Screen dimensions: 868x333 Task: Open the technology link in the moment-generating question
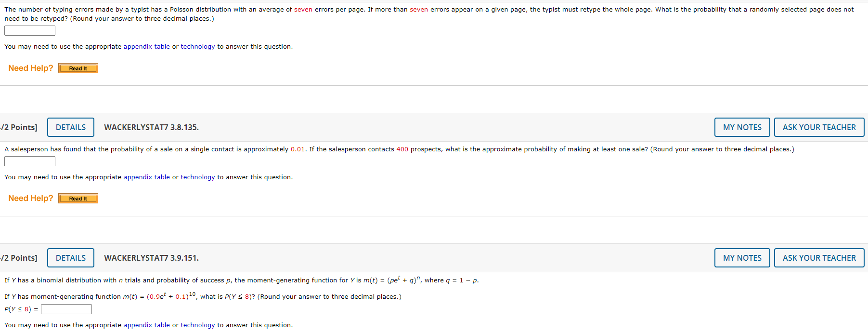click(x=197, y=325)
